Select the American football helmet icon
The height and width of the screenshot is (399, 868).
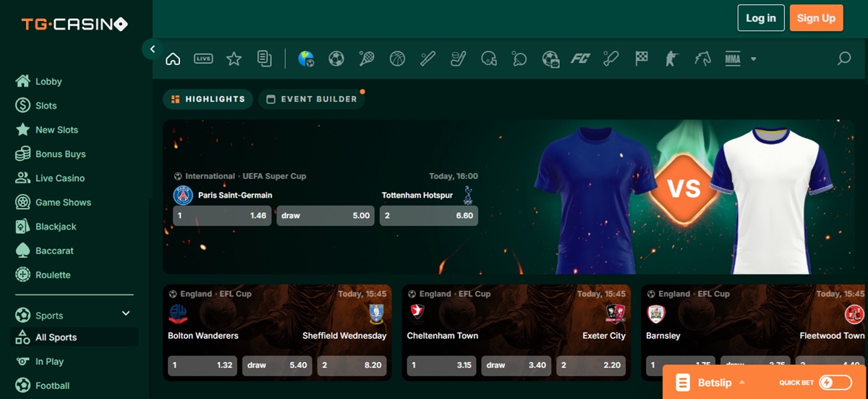(489, 59)
